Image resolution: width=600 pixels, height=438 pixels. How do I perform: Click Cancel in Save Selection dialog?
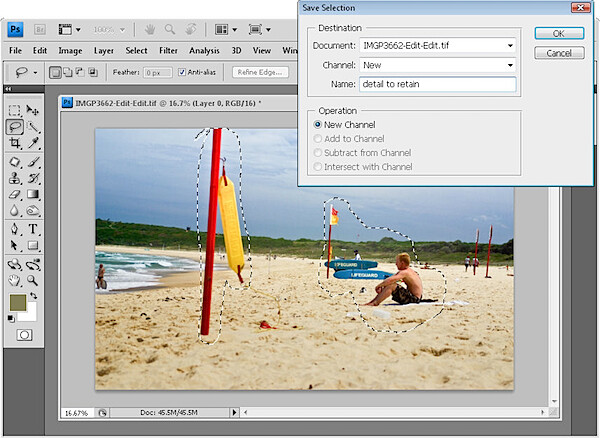point(559,53)
